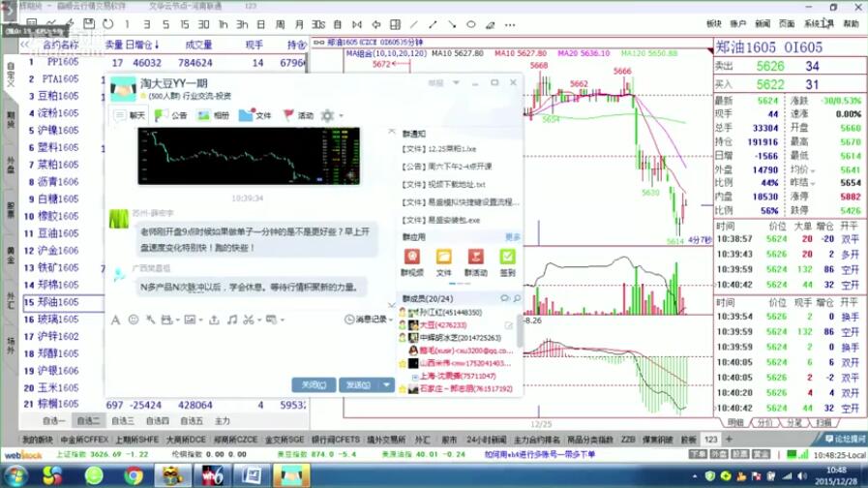Viewport: 868px width, 488px height.
Task: Open the 群视频 group video app
Action: click(x=412, y=262)
